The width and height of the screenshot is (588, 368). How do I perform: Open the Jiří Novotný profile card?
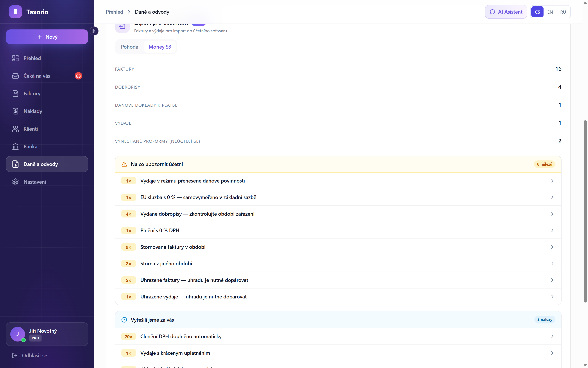(47, 334)
